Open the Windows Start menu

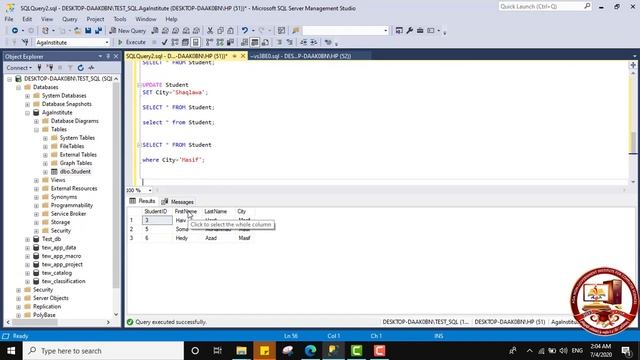tap(11, 351)
